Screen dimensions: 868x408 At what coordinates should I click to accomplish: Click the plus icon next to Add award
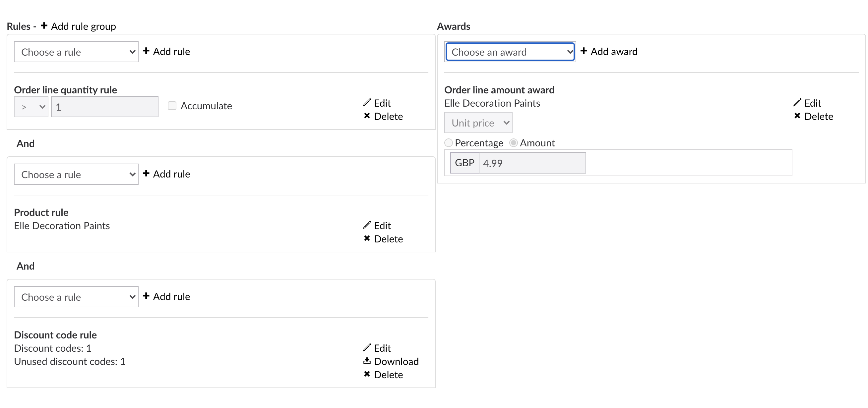coord(584,51)
